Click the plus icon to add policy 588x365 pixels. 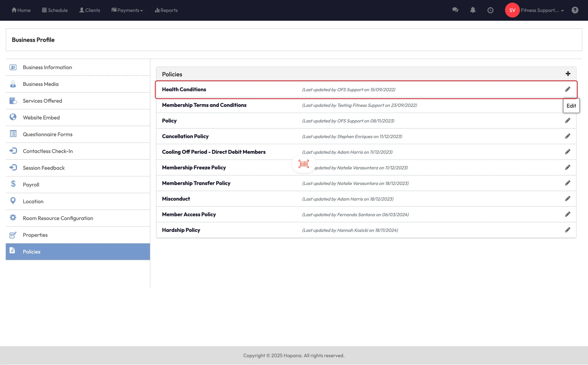point(568,74)
